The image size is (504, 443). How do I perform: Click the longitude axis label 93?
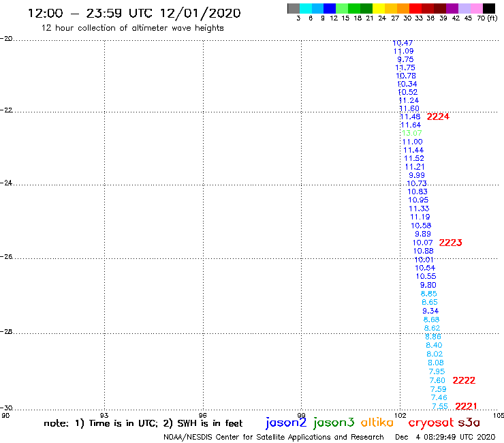[x=104, y=415]
